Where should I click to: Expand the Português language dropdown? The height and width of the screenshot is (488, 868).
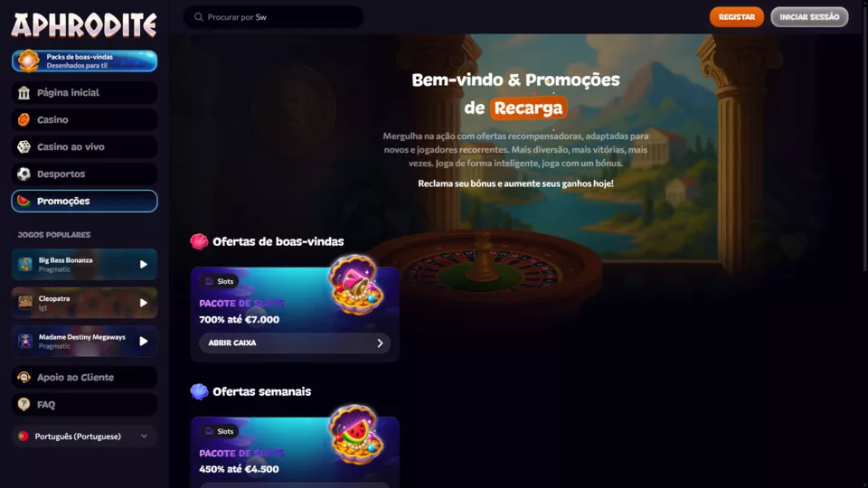tap(84, 436)
